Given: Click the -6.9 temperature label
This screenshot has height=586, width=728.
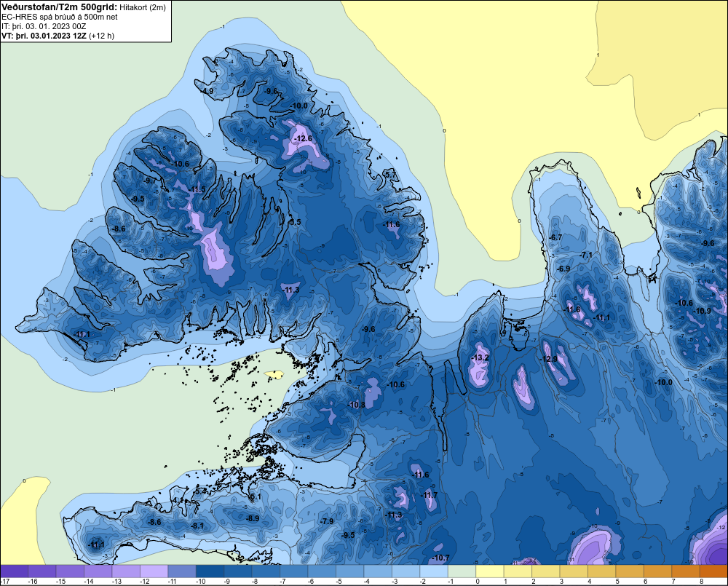Looking at the screenshot, I should (563, 269).
